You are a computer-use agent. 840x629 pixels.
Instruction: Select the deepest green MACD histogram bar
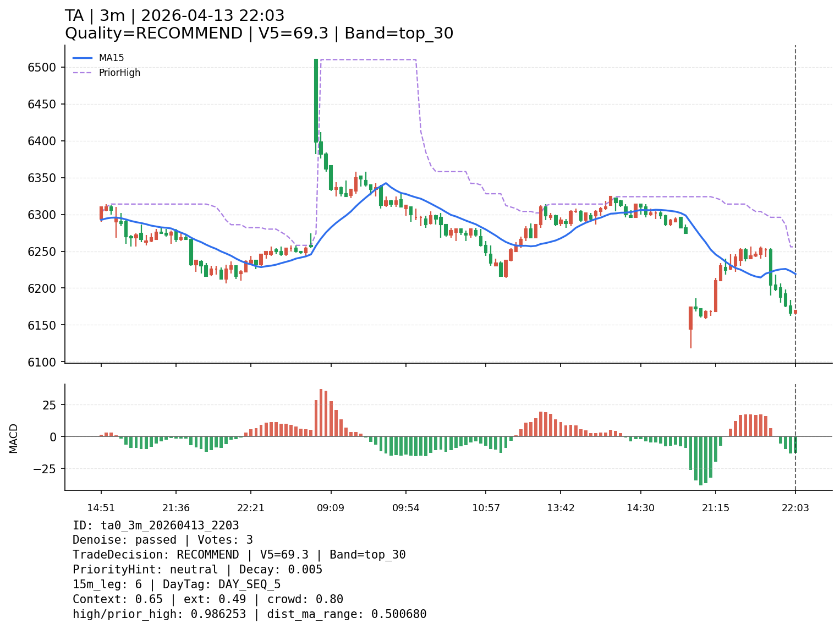(x=701, y=461)
